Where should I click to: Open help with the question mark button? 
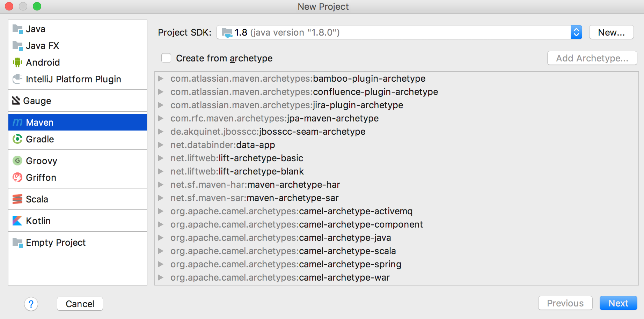(x=31, y=304)
